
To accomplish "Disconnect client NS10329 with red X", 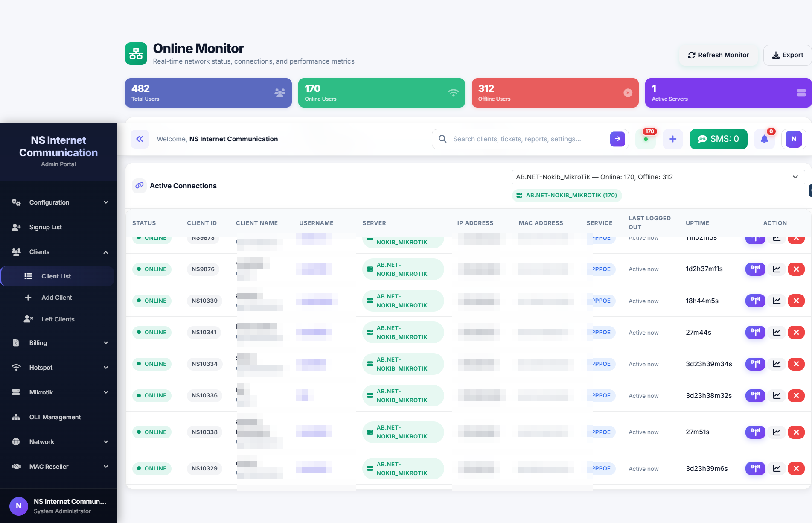I will point(796,468).
